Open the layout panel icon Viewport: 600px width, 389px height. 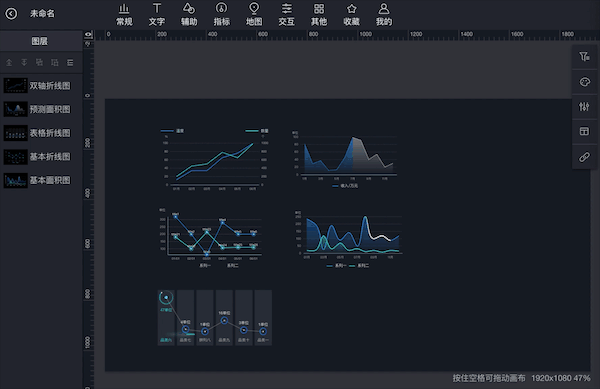(x=584, y=132)
